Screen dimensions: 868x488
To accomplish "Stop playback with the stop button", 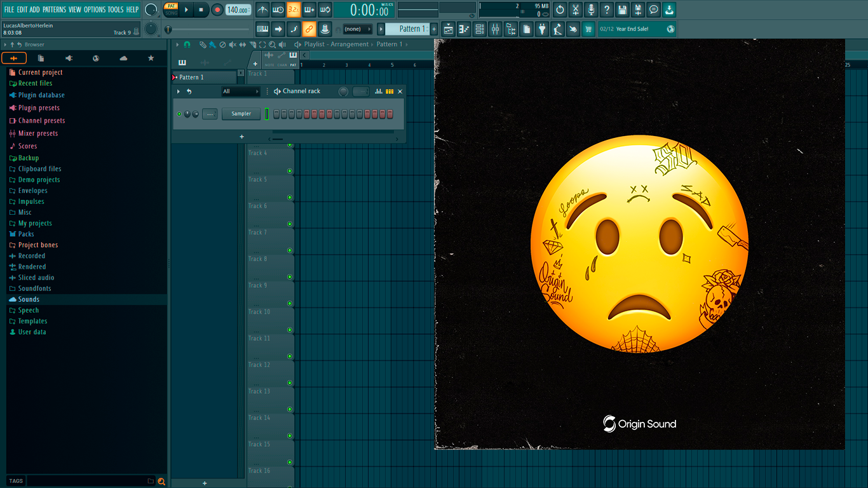I will tap(201, 10).
